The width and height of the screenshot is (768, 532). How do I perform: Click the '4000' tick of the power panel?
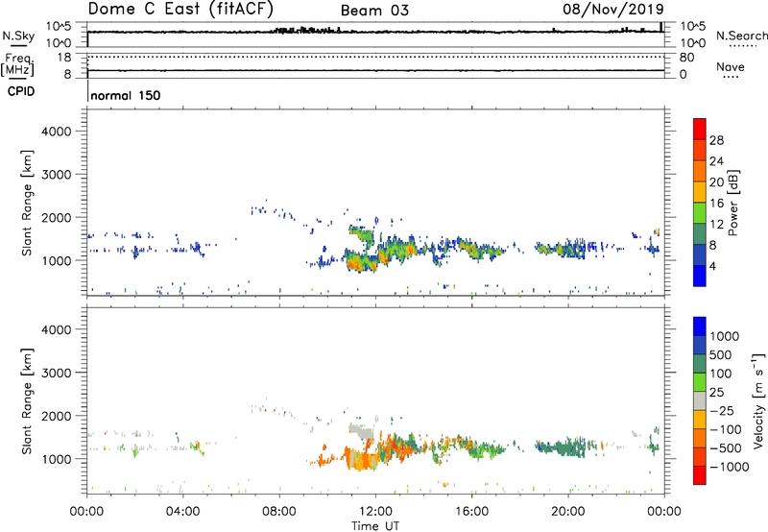pyautogui.click(x=56, y=132)
